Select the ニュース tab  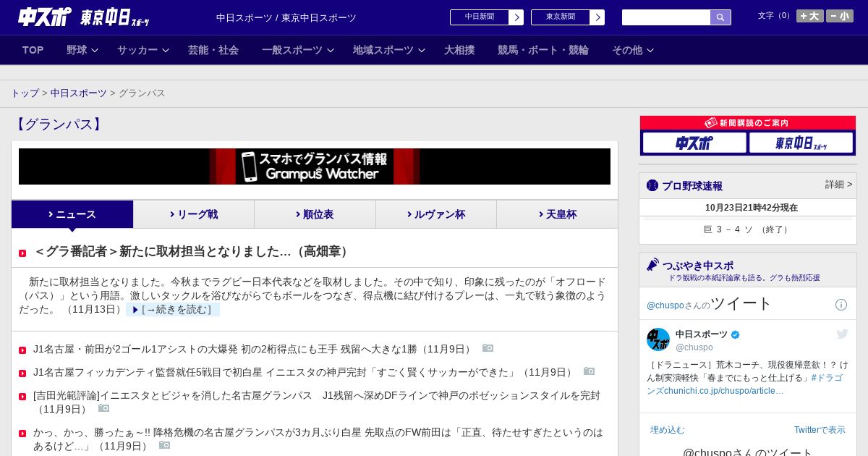click(x=72, y=214)
